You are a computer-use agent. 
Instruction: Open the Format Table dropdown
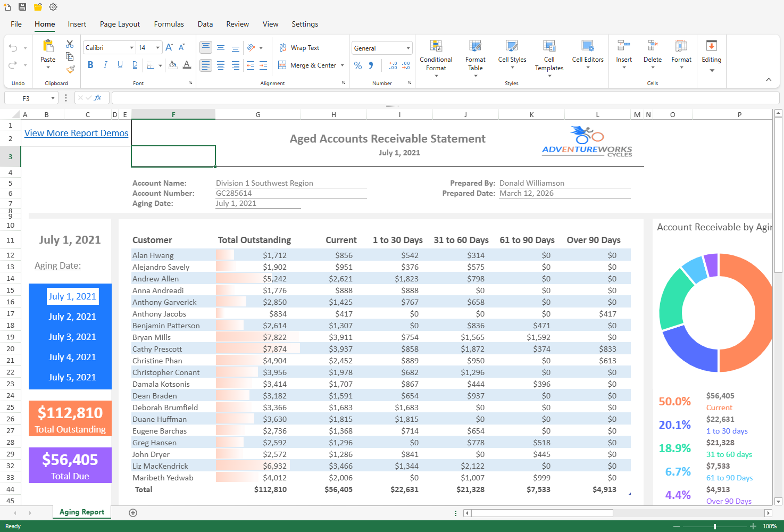point(476,58)
